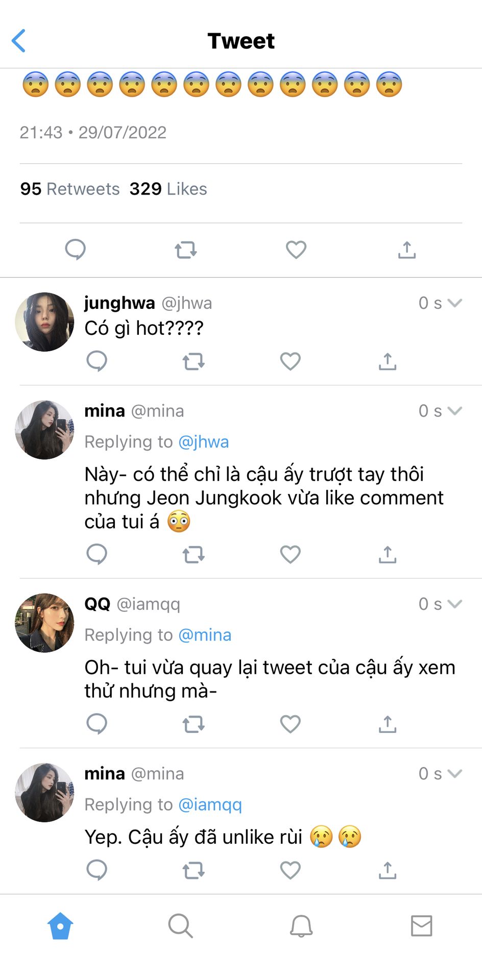
Task: Like QQ's reply to mina
Action: point(291,724)
